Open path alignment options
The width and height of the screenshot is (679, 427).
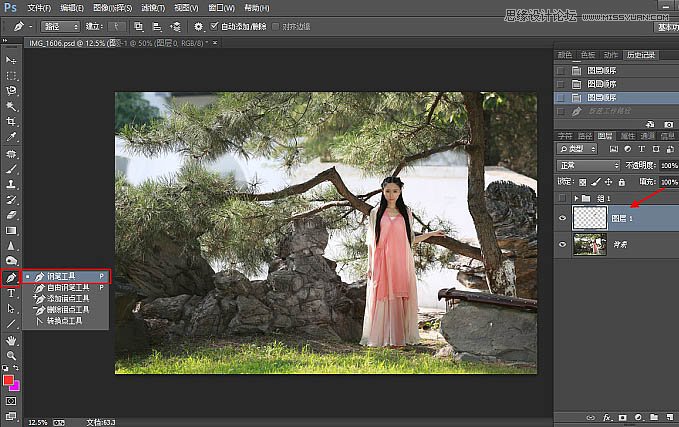pyautogui.click(x=157, y=27)
